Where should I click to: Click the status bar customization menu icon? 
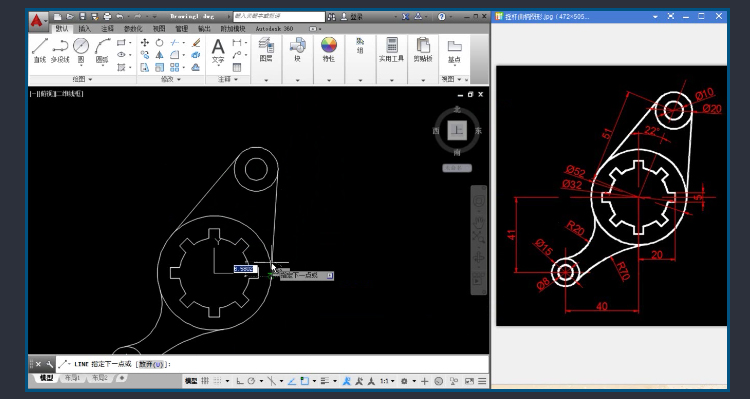482,381
